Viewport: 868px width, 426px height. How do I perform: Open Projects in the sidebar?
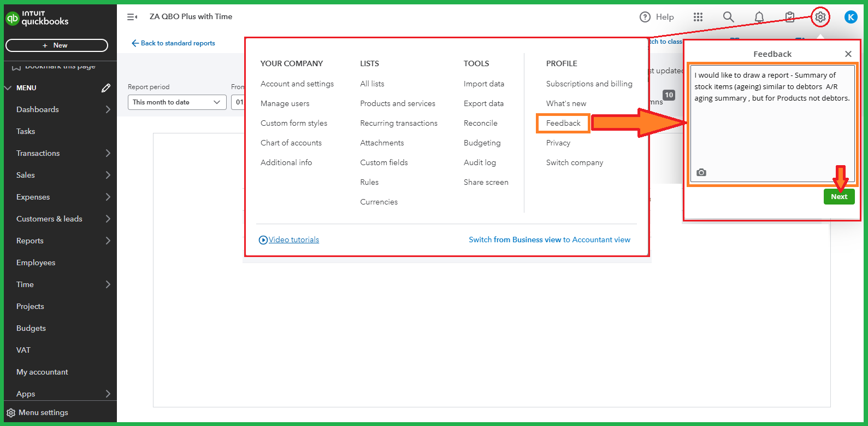pos(30,306)
